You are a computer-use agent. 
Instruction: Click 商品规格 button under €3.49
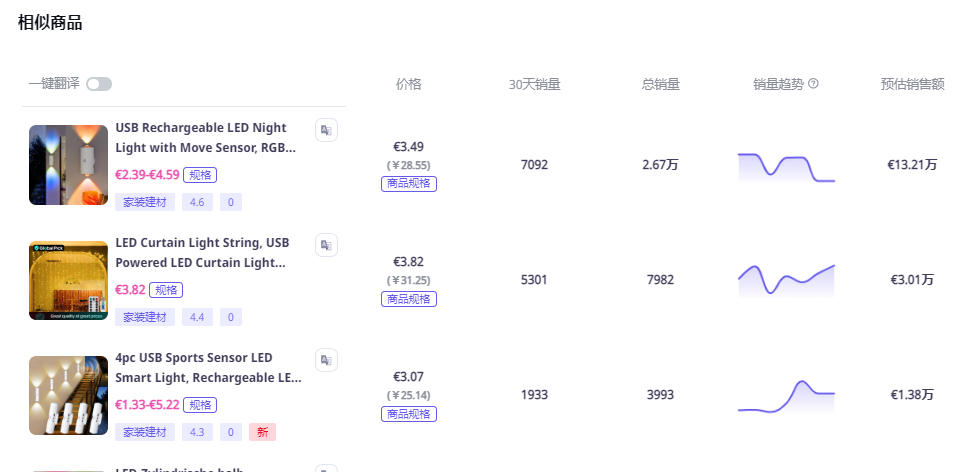[408, 184]
